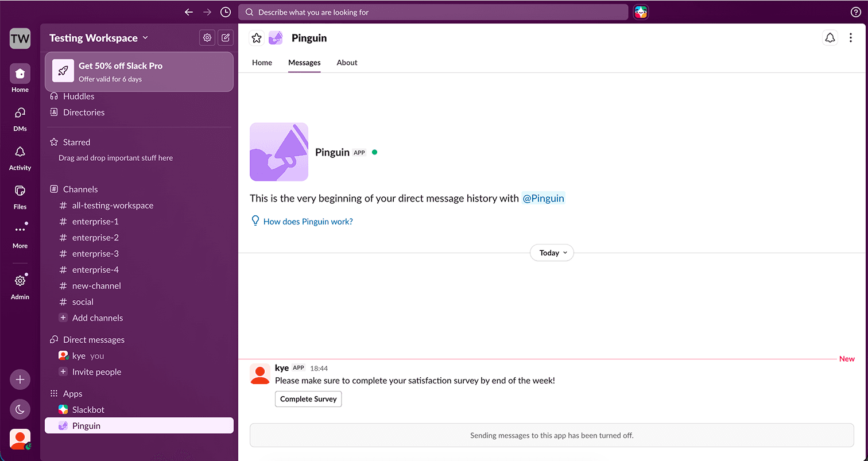Open Admin gear in left rail
This screenshot has height=461, width=868.
tap(20, 286)
